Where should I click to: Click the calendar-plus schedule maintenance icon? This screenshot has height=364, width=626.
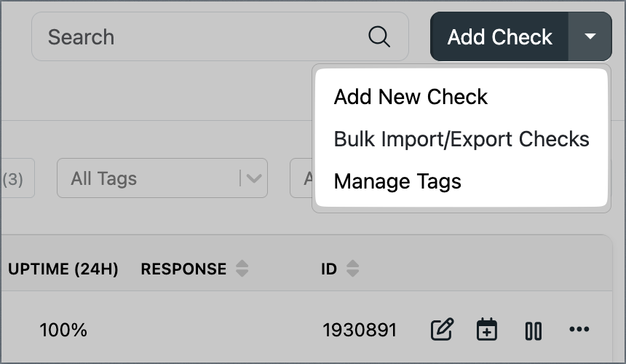(x=486, y=330)
